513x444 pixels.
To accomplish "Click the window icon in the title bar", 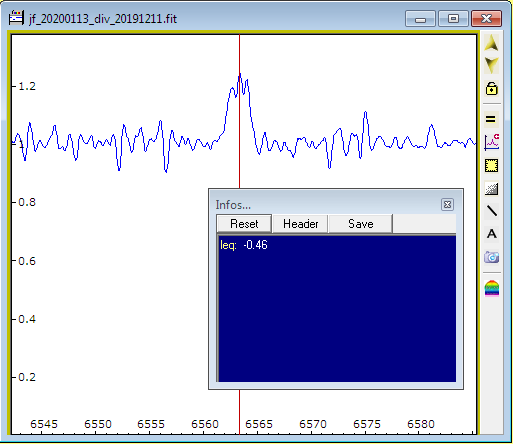I will (x=16, y=18).
